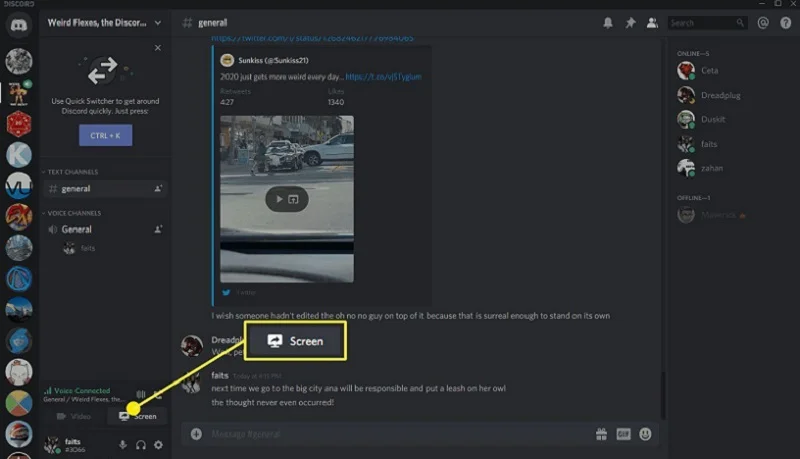This screenshot has height=459, width=800.
Task: Switch to the K letter server
Action: click(x=19, y=155)
